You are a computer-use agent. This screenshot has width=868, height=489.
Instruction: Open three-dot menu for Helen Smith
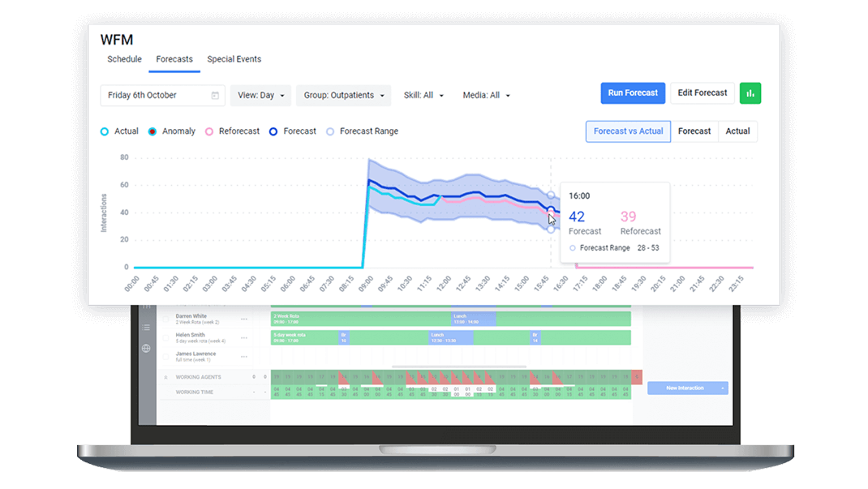244,337
